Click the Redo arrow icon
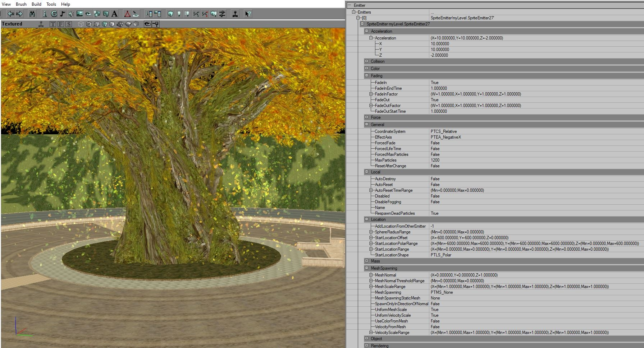The width and height of the screenshot is (644, 348). point(19,14)
